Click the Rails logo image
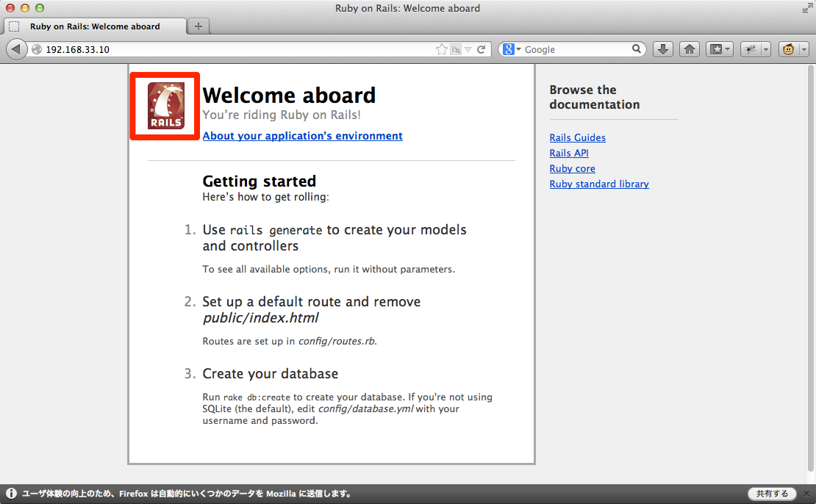 (x=166, y=106)
